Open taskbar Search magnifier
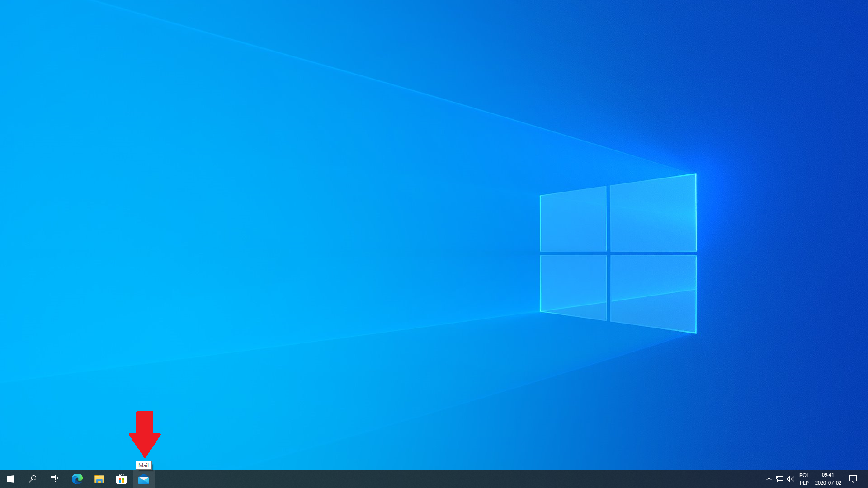This screenshot has height=488, width=868. click(33, 479)
